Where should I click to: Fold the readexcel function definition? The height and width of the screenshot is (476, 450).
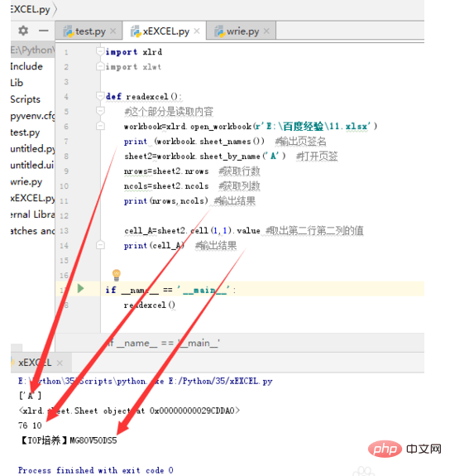click(x=100, y=96)
